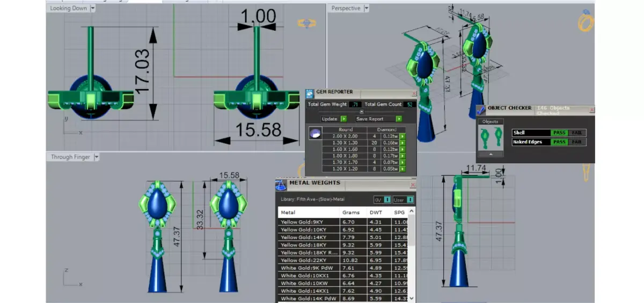The width and height of the screenshot is (644, 303).
Task: Click green arrow on 1.70 X 1.70 gem row
Action: 402,162
